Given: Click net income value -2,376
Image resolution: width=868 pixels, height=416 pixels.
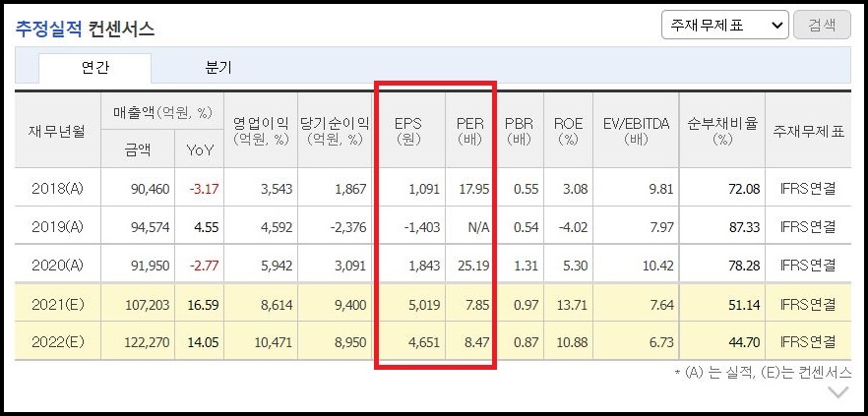Looking at the screenshot, I should tap(348, 227).
